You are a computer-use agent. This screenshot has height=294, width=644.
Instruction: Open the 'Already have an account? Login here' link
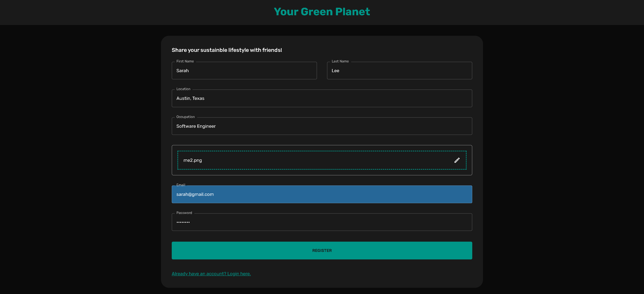tap(211, 274)
